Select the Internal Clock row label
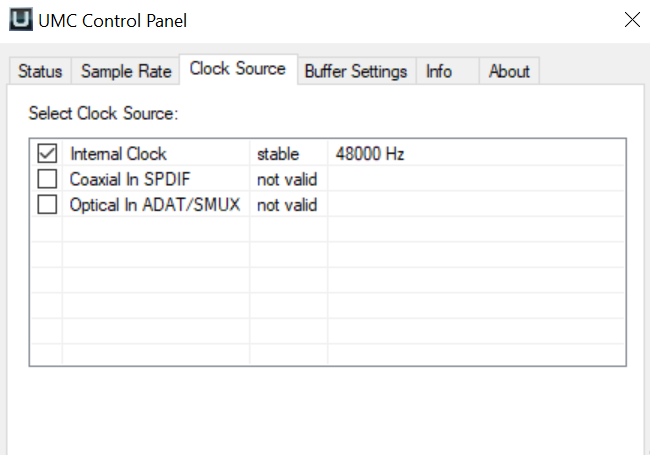 click(x=118, y=154)
